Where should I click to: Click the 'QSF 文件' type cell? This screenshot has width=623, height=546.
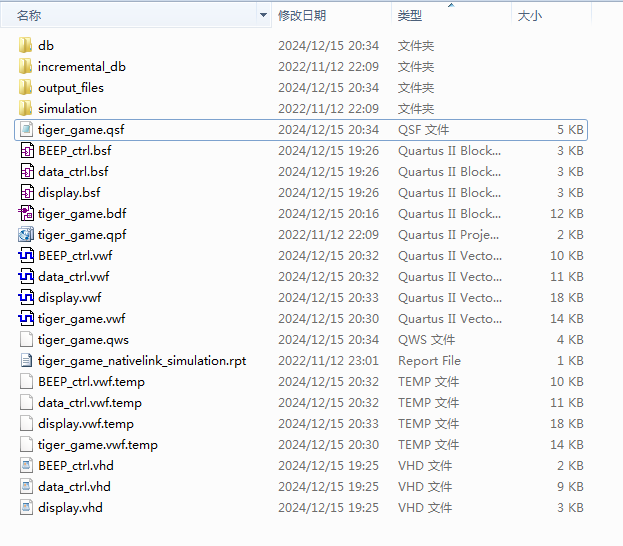click(424, 130)
